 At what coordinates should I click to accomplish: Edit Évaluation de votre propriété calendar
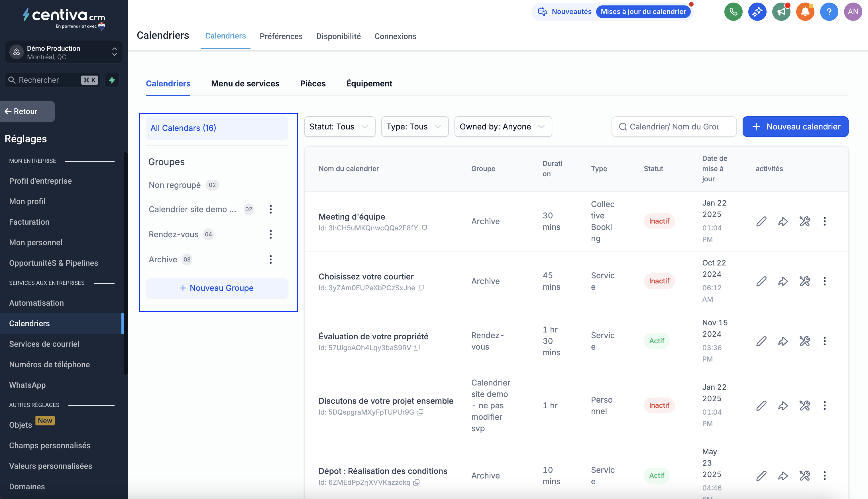tap(761, 341)
